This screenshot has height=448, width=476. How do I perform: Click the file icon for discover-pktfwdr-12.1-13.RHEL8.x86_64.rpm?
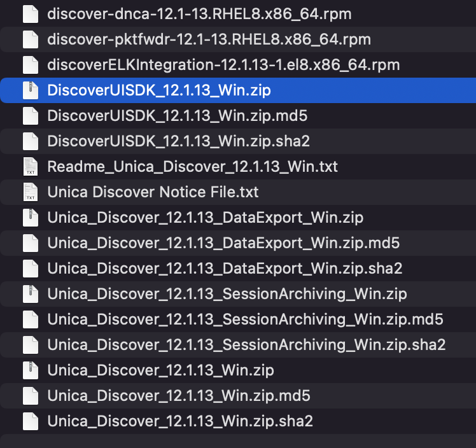31,39
